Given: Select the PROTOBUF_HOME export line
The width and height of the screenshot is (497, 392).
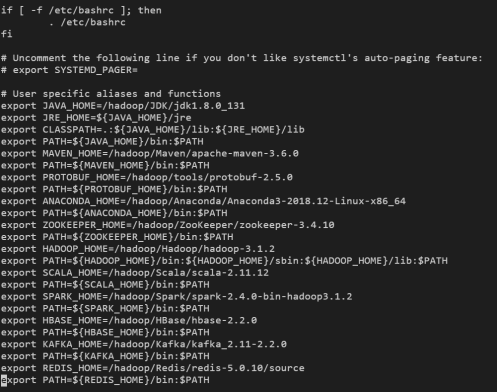Looking at the screenshot, I should coord(147,177).
